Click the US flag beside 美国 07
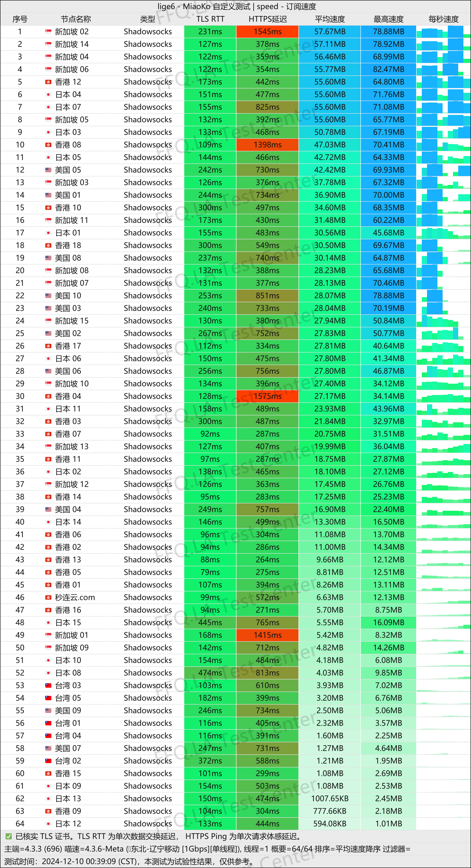Viewport: 471px width, 868px height. (x=48, y=748)
